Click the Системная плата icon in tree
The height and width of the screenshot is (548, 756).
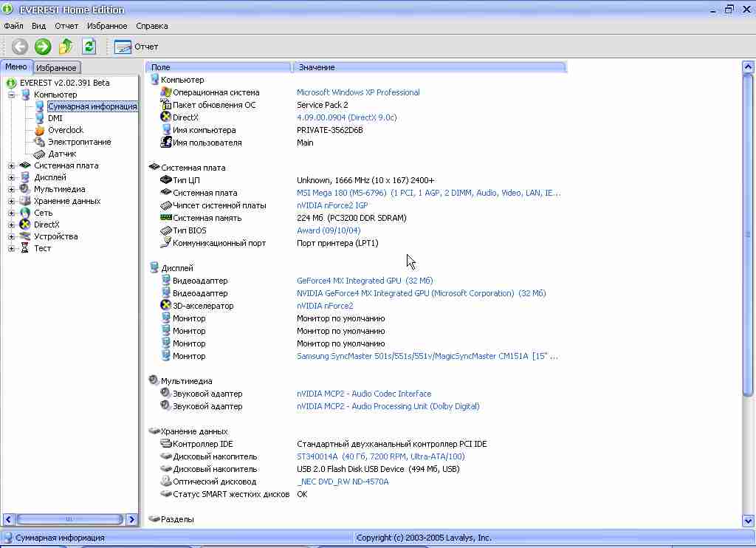coord(25,165)
